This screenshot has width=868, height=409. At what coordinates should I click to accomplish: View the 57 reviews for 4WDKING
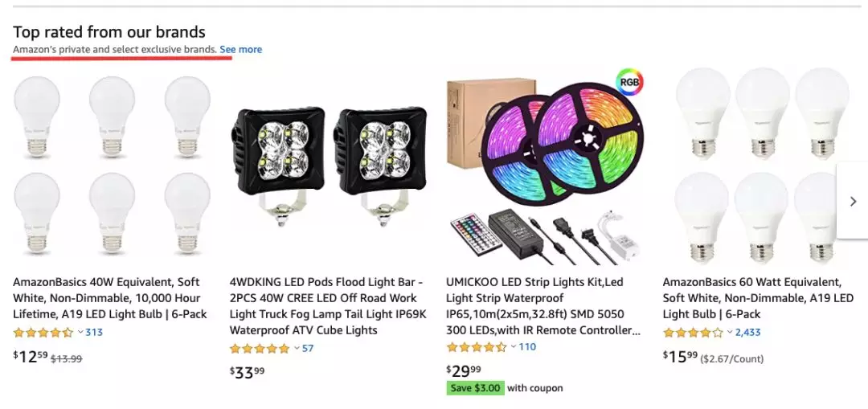tap(308, 349)
